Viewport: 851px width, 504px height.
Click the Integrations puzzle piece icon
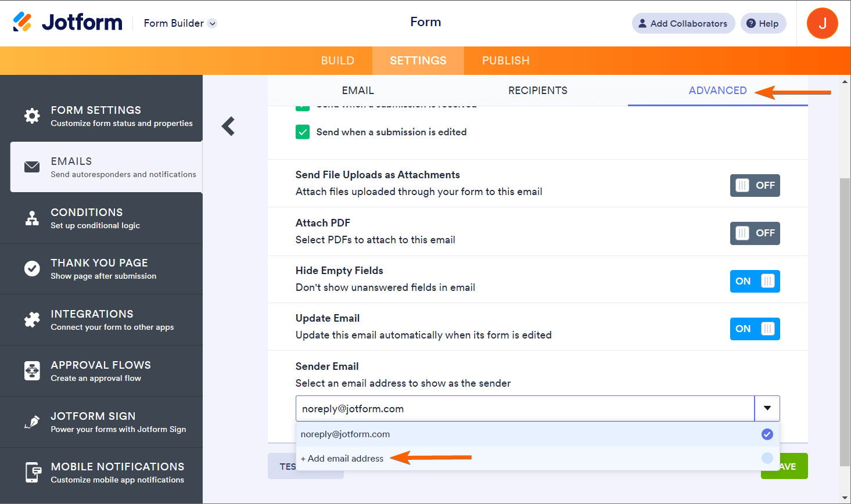32,319
